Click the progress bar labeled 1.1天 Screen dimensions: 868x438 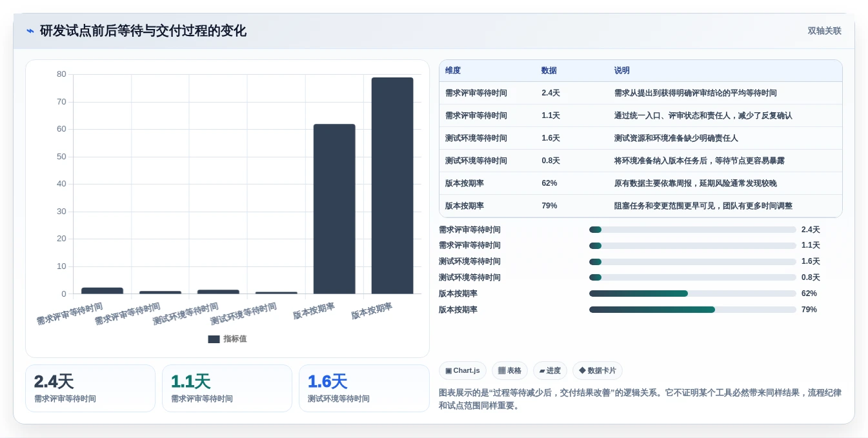[x=692, y=246]
